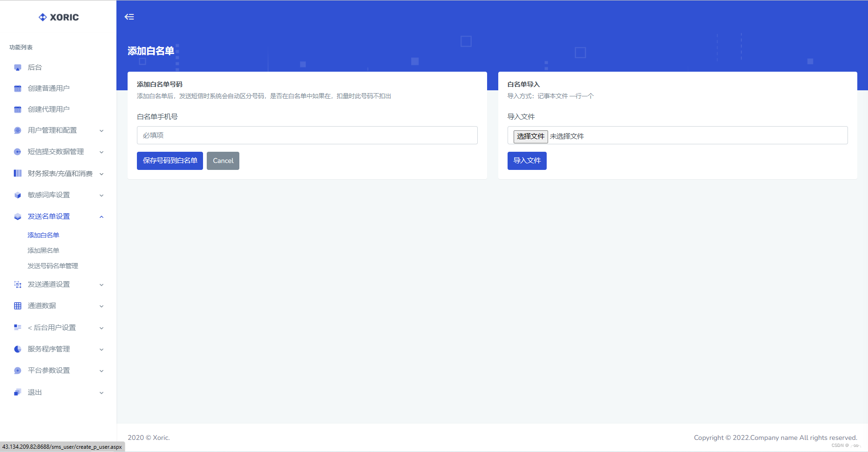Click the 发送通道设置 icon
This screenshot has width=868, height=452.
[x=18, y=284]
